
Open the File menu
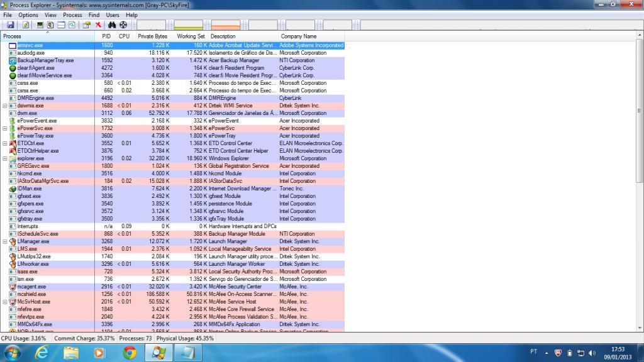[x=8, y=15]
